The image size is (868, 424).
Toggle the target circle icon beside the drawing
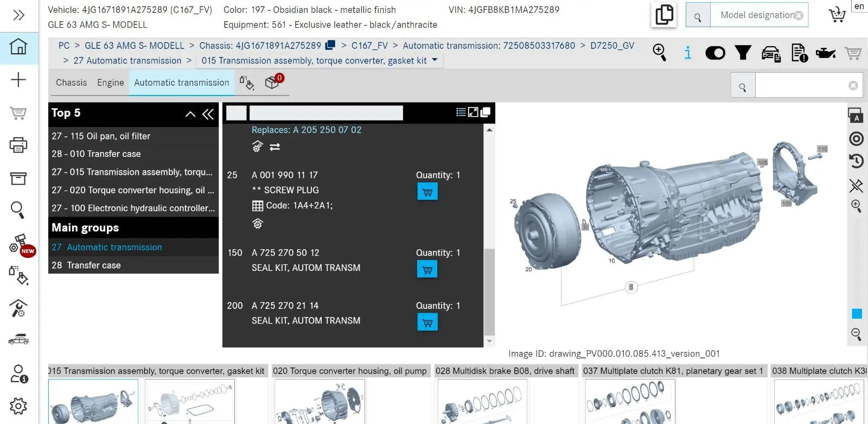pos(856,139)
